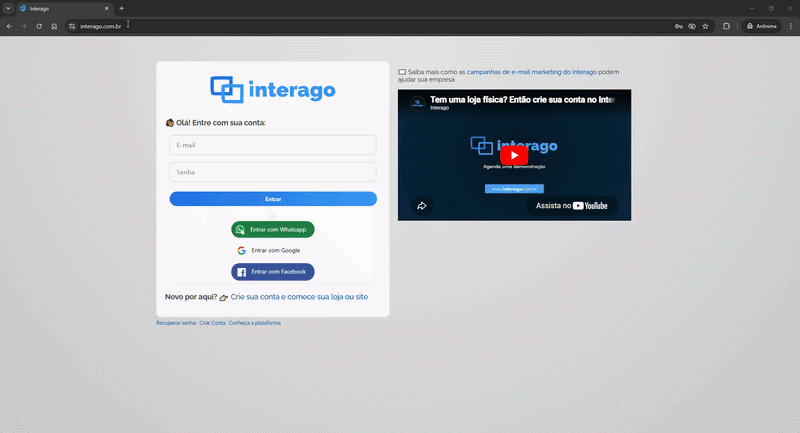Focus the E-mail input field

click(273, 145)
